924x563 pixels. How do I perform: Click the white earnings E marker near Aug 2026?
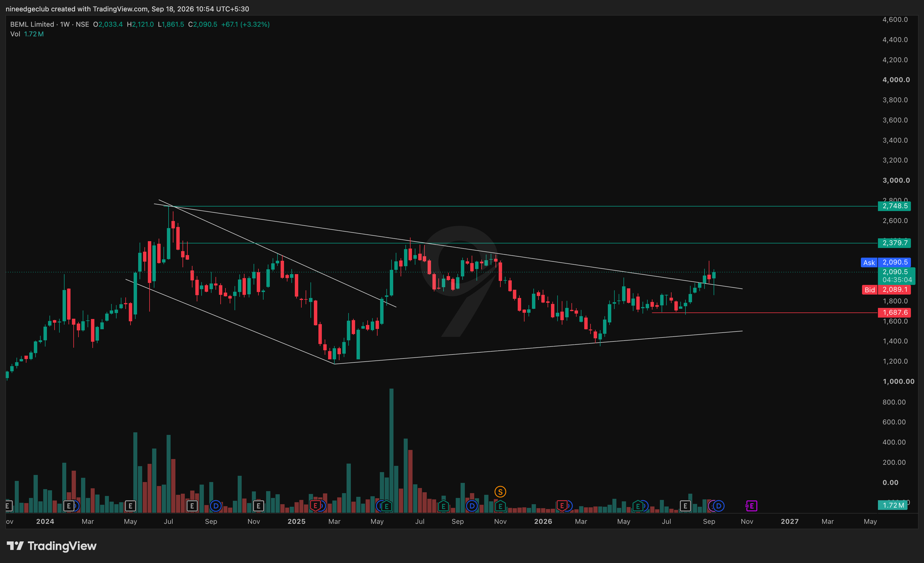pos(685,506)
